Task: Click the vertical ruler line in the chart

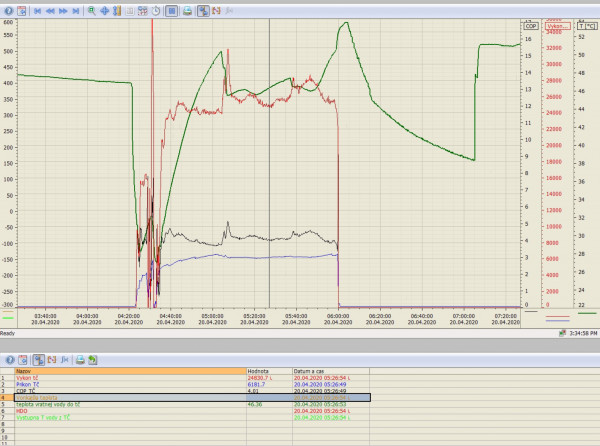Action: point(269,163)
